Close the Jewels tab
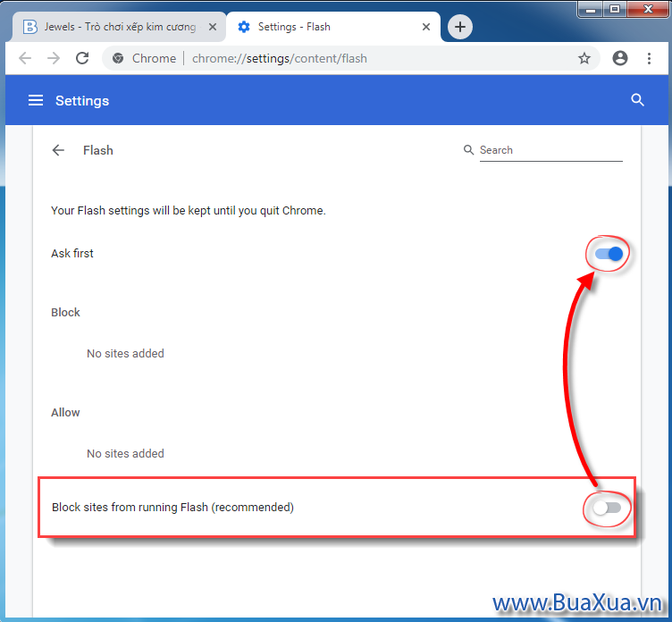 click(x=212, y=27)
